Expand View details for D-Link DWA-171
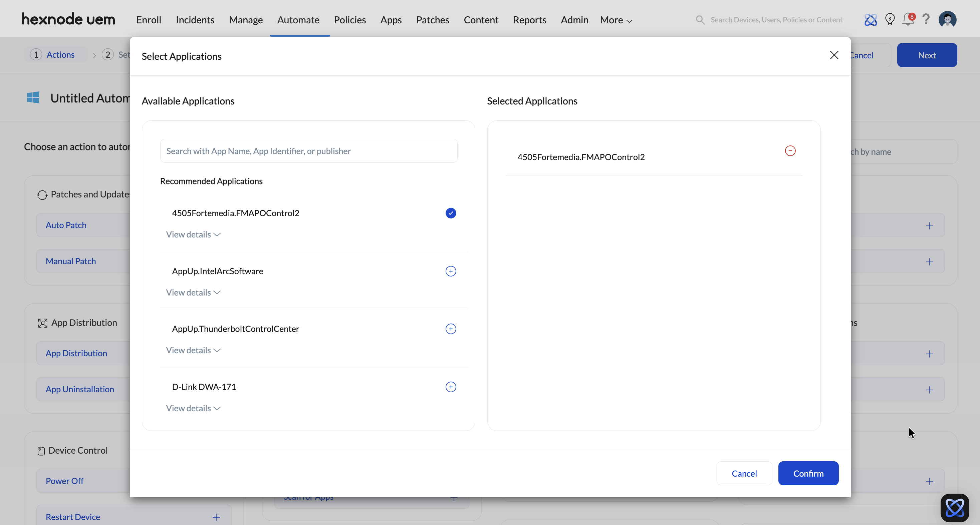Image resolution: width=980 pixels, height=525 pixels. (x=193, y=408)
